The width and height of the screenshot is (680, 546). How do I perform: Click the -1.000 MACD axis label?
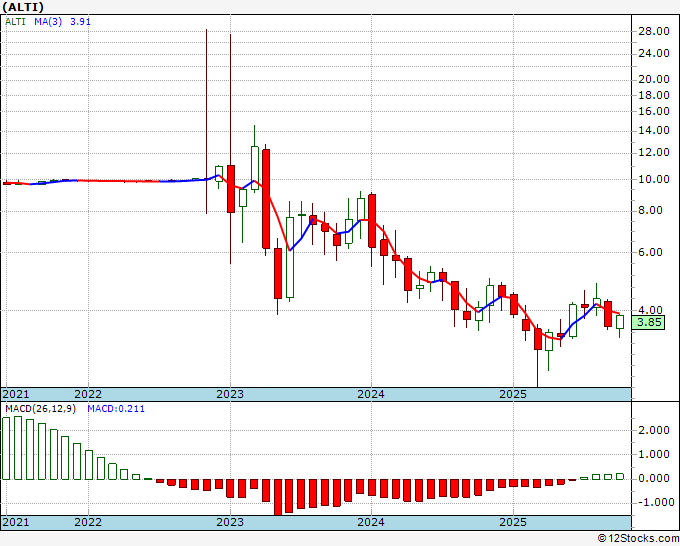click(x=654, y=502)
